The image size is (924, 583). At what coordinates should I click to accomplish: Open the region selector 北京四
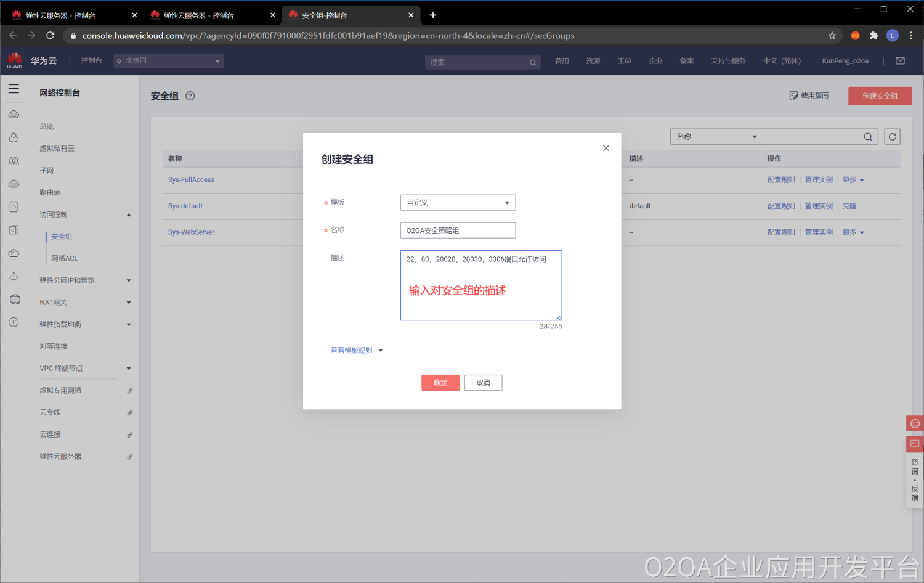coord(168,61)
